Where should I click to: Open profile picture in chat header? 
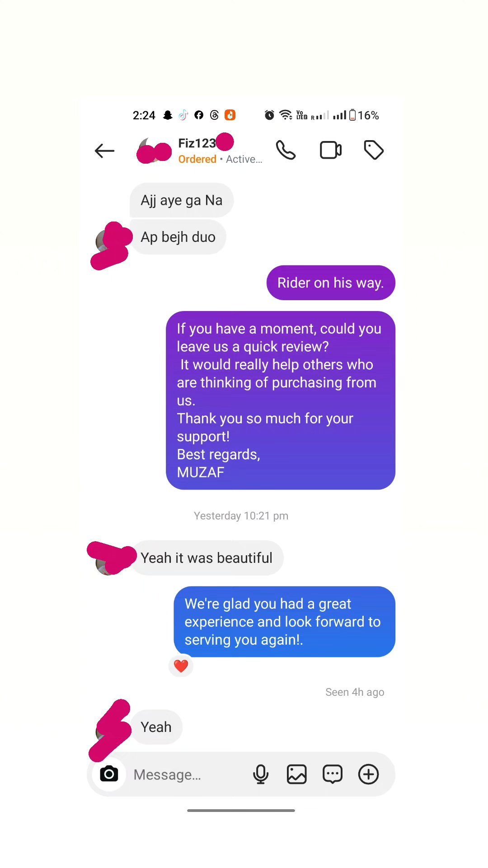pyautogui.click(x=154, y=151)
